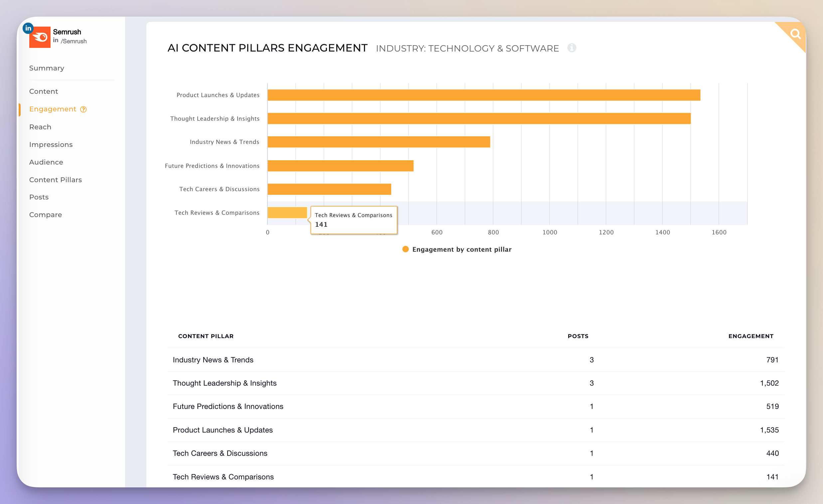Screen dimensions: 823x504
Task: Click the 791 engagement value
Action: click(x=772, y=360)
